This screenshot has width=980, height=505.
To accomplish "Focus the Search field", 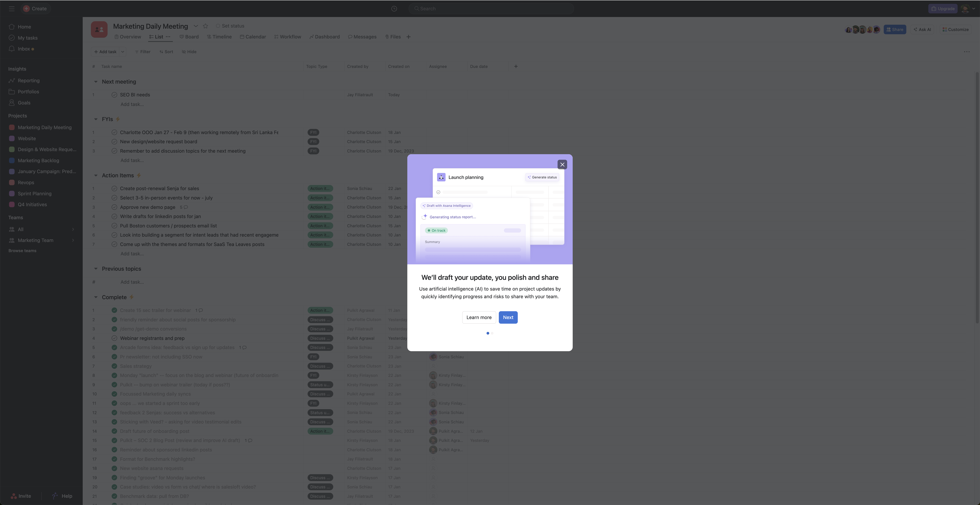I will [x=491, y=8].
